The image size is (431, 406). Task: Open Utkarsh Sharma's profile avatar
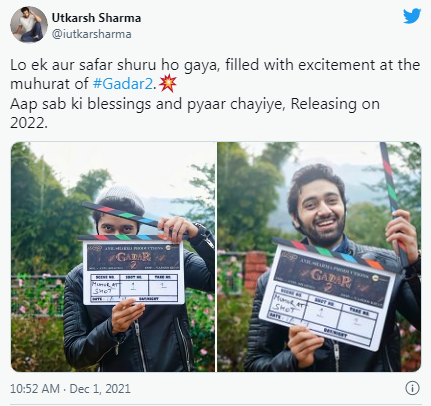[29, 25]
